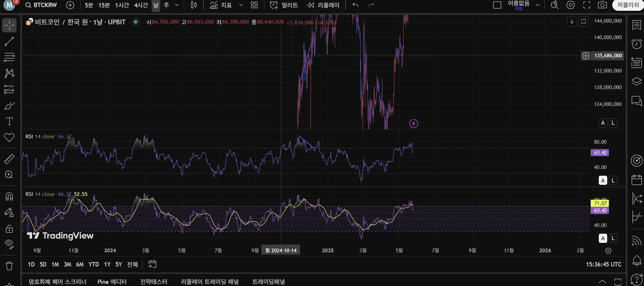Open the chart patterns drawing tools
The width and height of the screenshot is (644, 286).
coord(9,73)
